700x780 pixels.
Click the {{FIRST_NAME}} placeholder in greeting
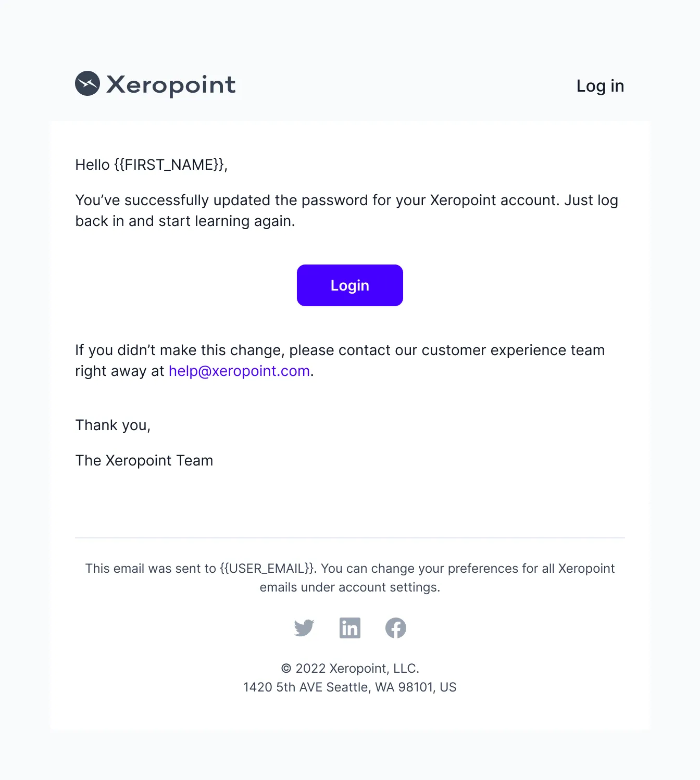click(x=169, y=165)
